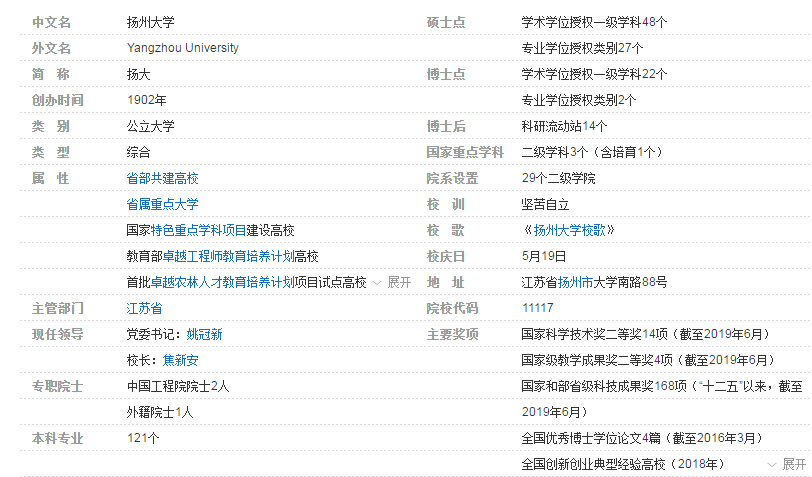The width and height of the screenshot is (812, 477).
Task: Click the '博士点' field label
Action: [x=446, y=74]
